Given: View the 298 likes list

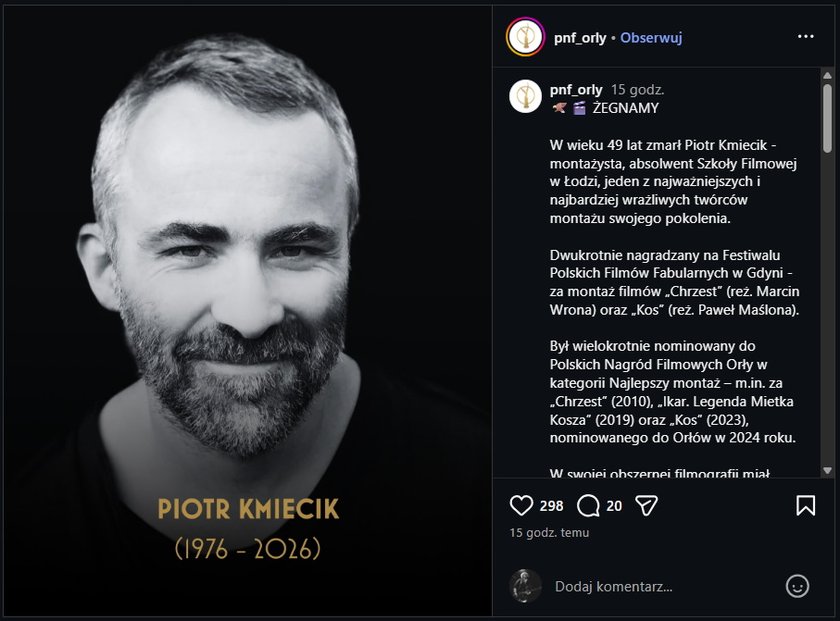Looking at the screenshot, I should 552,506.
